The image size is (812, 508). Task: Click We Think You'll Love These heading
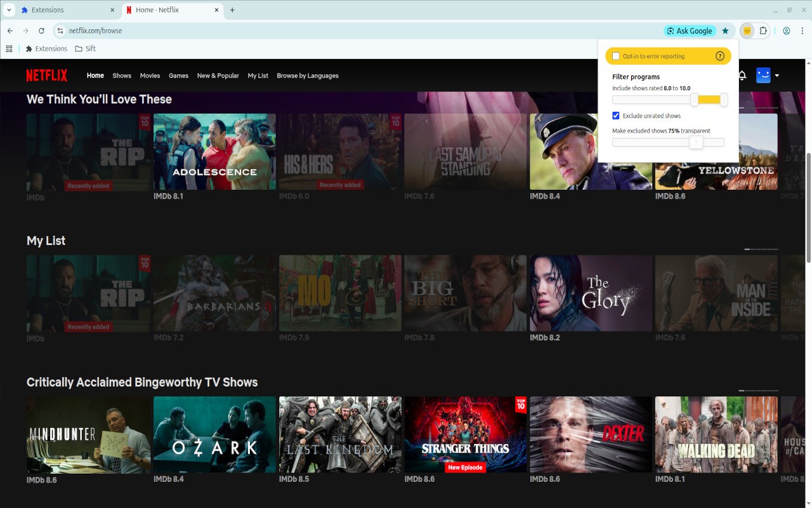coord(99,99)
